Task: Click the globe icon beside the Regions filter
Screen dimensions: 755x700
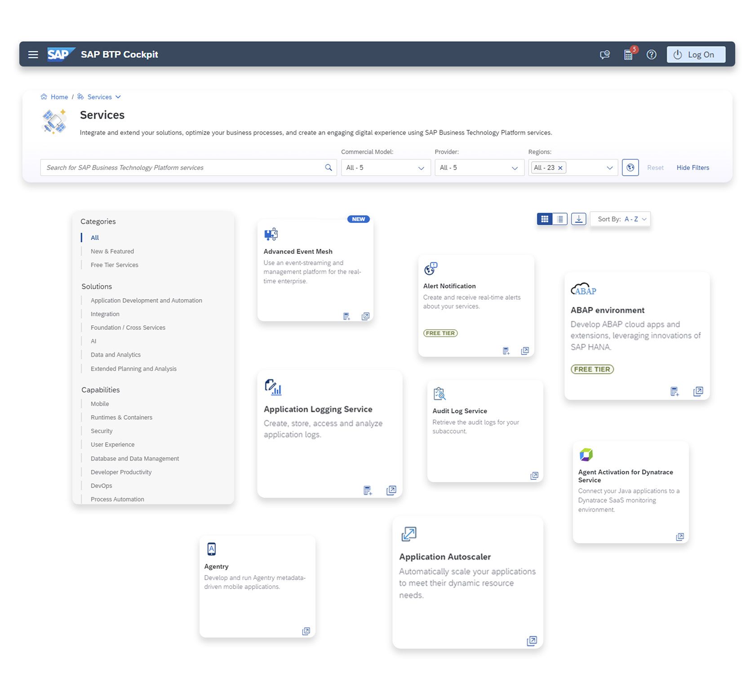Action: click(630, 167)
